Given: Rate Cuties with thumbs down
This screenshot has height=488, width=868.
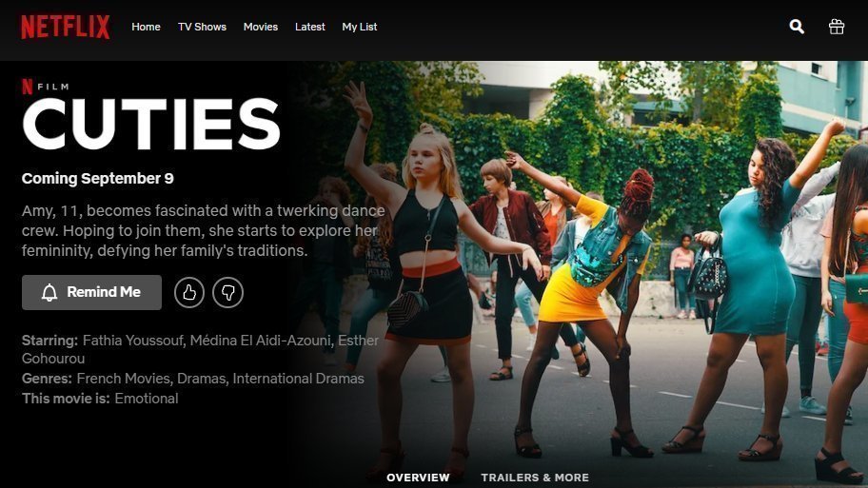Looking at the screenshot, I should (228, 292).
